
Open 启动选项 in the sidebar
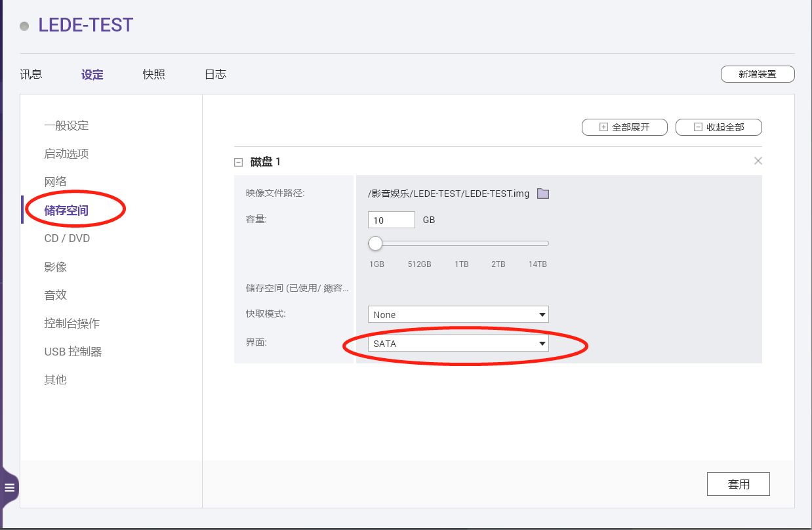(66, 153)
